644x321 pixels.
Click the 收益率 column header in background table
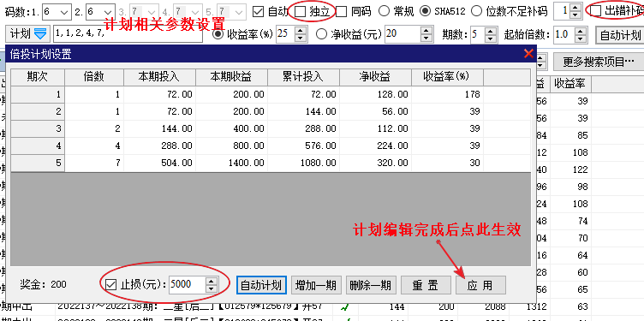tap(570, 84)
